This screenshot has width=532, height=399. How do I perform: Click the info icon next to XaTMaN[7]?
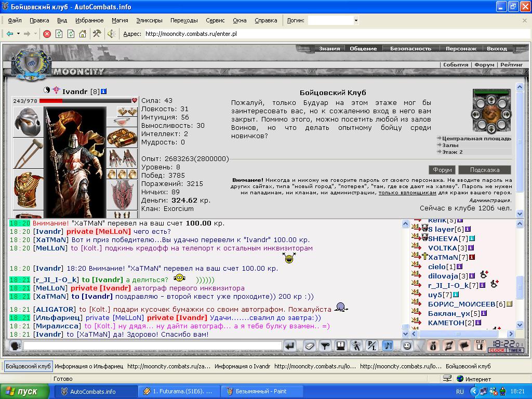(472, 257)
